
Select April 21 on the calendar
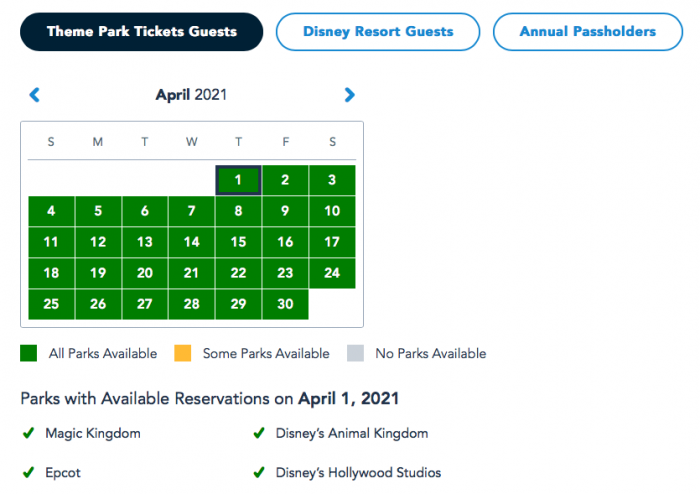click(191, 273)
